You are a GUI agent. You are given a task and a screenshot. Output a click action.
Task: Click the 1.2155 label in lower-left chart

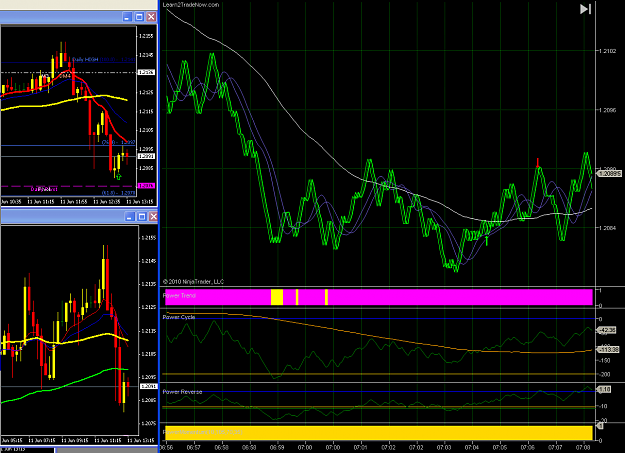(x=149, y=238)
